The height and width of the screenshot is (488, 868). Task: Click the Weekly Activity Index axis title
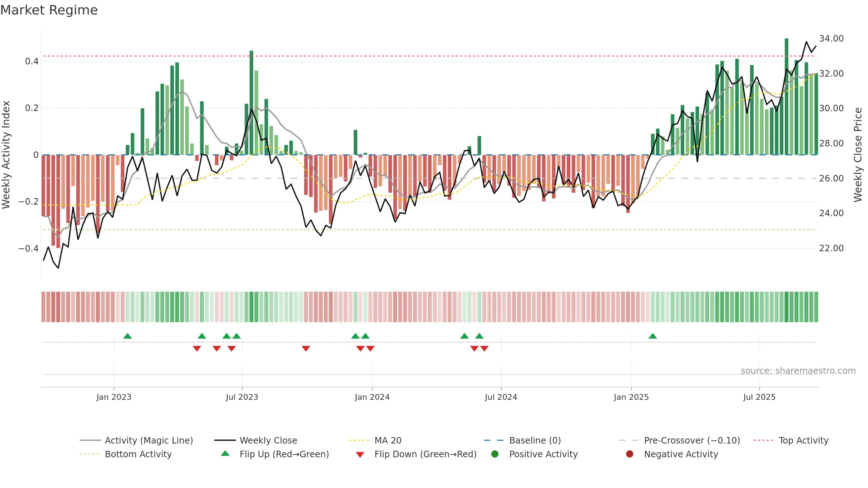[6, 155]
